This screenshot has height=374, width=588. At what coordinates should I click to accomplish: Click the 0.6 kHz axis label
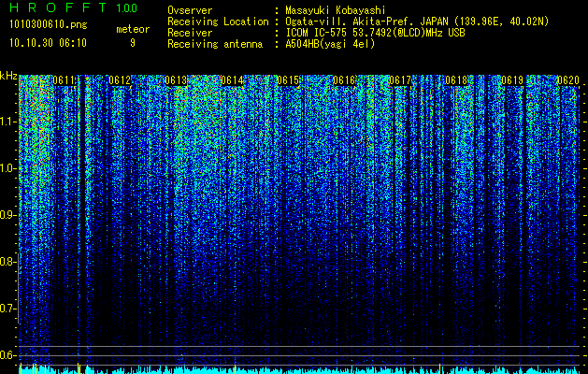8,355
